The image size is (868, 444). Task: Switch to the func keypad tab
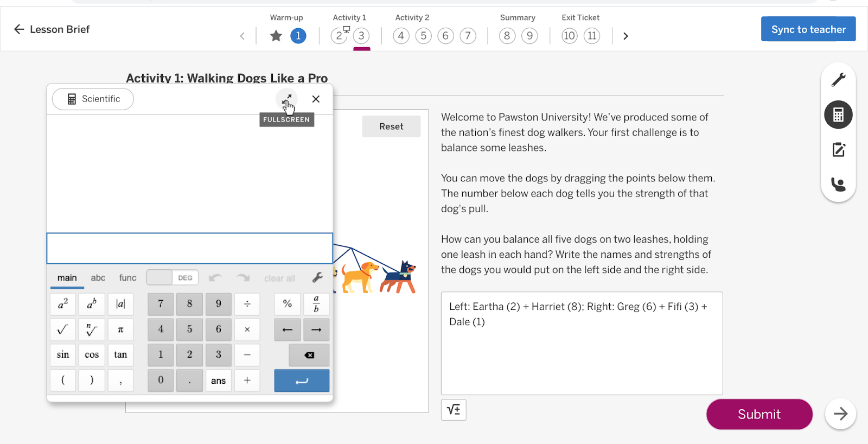[x=127, y=278]
